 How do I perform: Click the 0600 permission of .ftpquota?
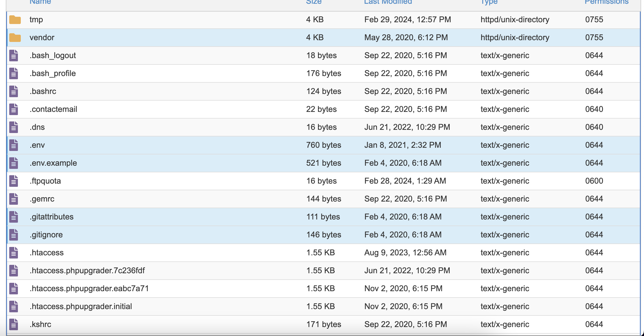[x=594, y=181]
